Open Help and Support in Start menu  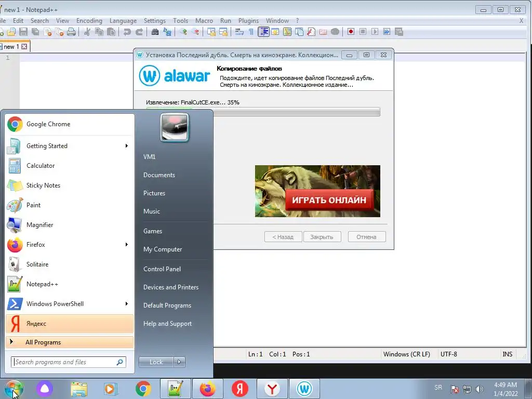(167, 324)
